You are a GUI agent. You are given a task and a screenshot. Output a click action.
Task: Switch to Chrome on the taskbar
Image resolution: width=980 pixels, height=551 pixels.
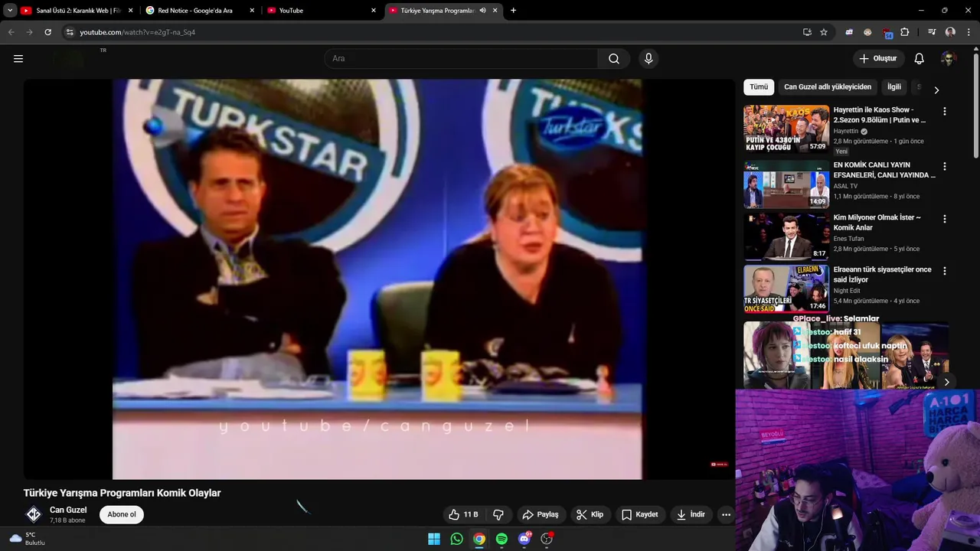479,539
